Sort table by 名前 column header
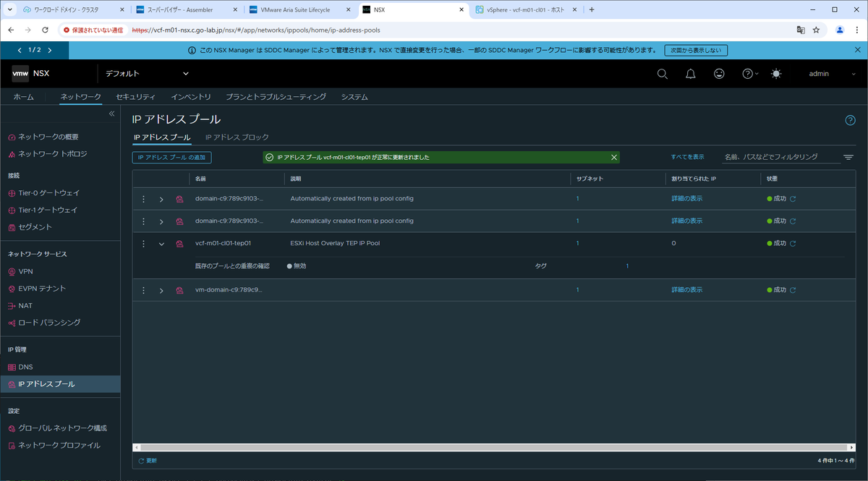 point(200,178)
